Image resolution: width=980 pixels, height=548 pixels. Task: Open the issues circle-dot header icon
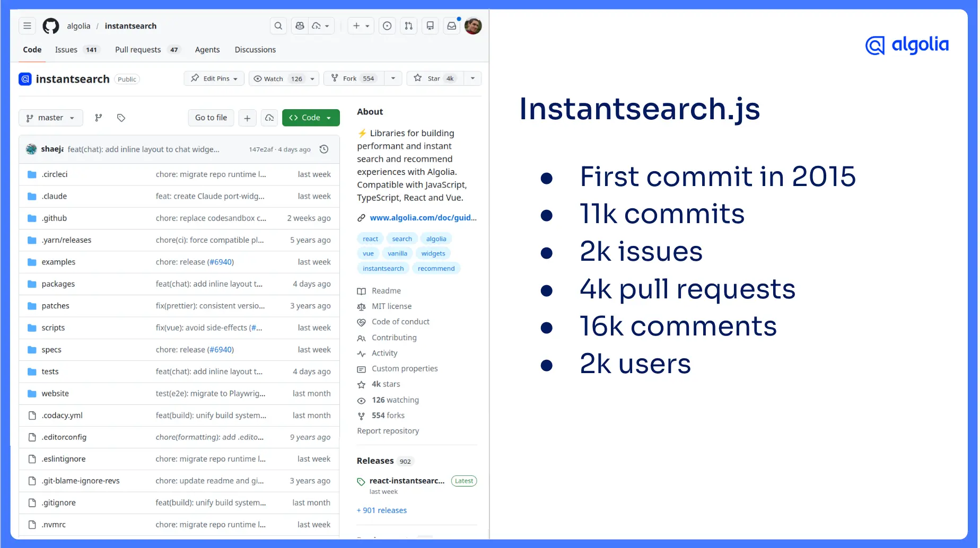coord(387,25)
